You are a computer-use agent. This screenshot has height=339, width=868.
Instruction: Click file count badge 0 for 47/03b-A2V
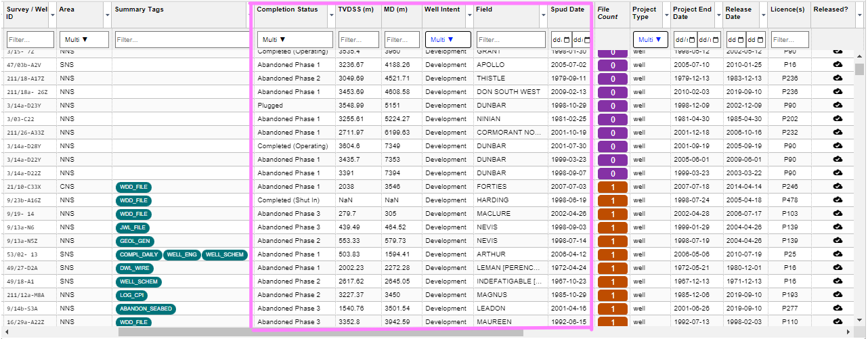point(612,65)
